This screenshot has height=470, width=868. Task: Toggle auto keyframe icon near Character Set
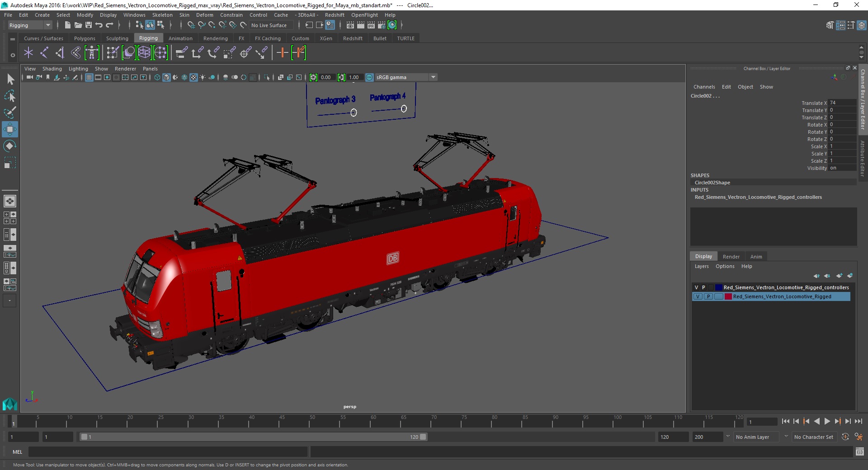(x=845, y=437)
